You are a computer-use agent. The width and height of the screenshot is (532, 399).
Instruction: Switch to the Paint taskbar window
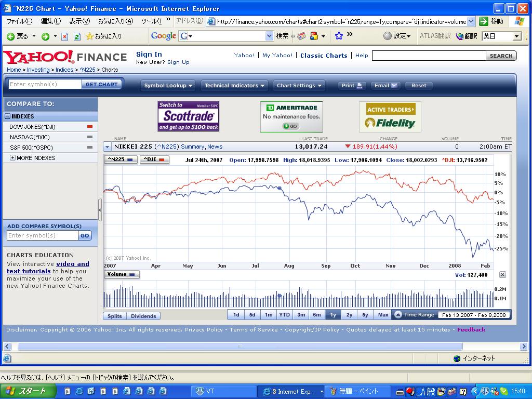tap(358, 391)
